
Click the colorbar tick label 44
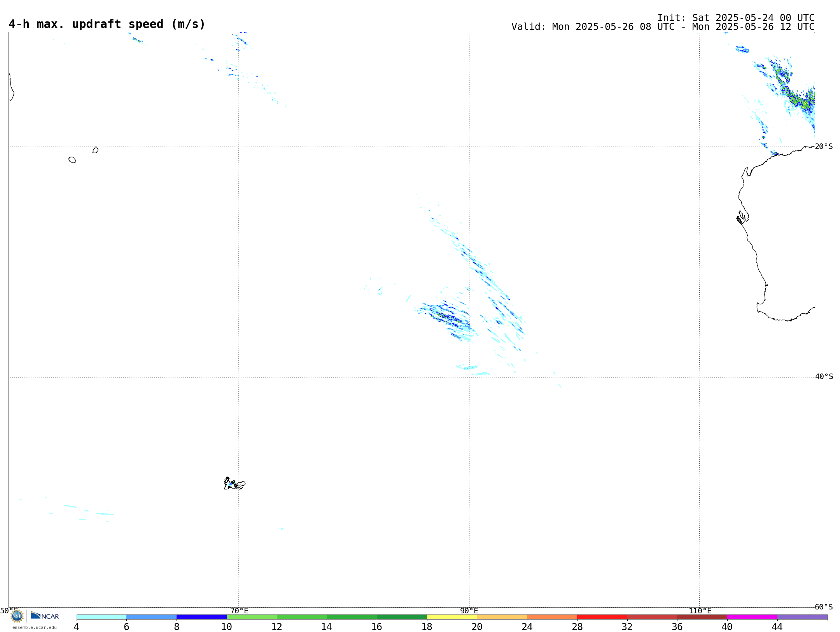[x=777, y=627]
